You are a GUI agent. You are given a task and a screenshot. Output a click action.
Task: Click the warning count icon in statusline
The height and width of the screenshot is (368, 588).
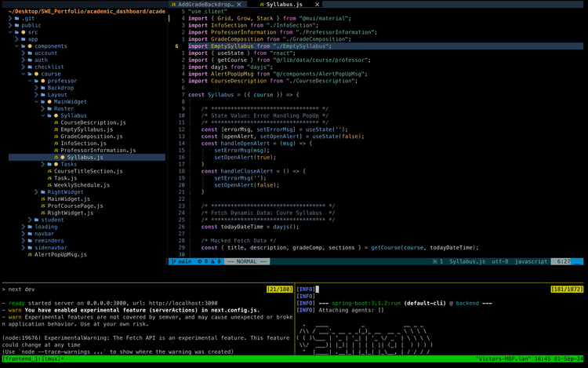pyautogui.click(x=212, y=261)
